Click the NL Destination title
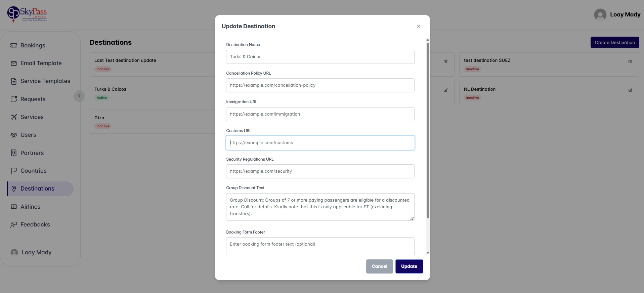The image size is (644, 293). pyautogui.click(x=480, y=89)
